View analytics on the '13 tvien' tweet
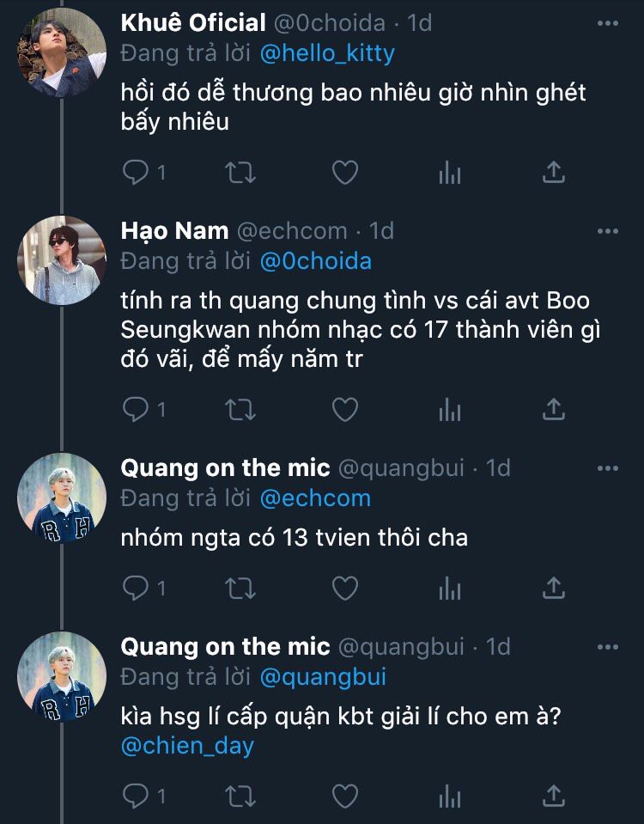The image size is (644, 824). click(x=449, y=588)
